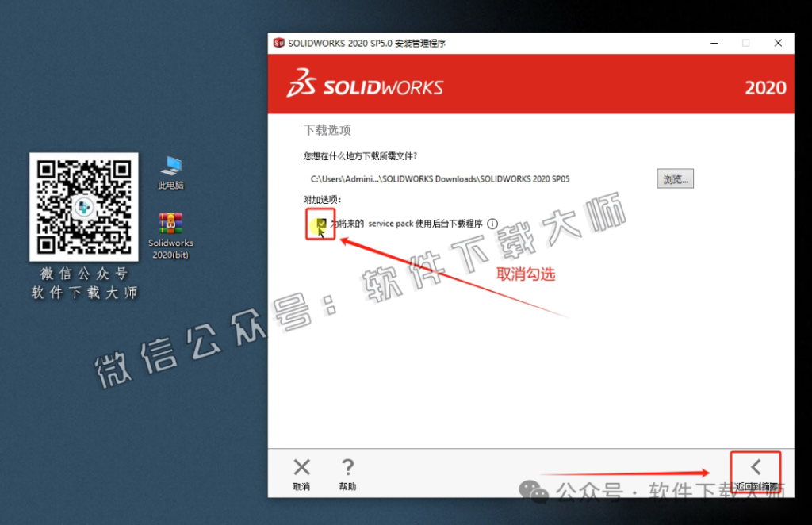The width and height of the screenshot is (812, 525).
Task: Click the maximize button of the installer
Action: 745,43
